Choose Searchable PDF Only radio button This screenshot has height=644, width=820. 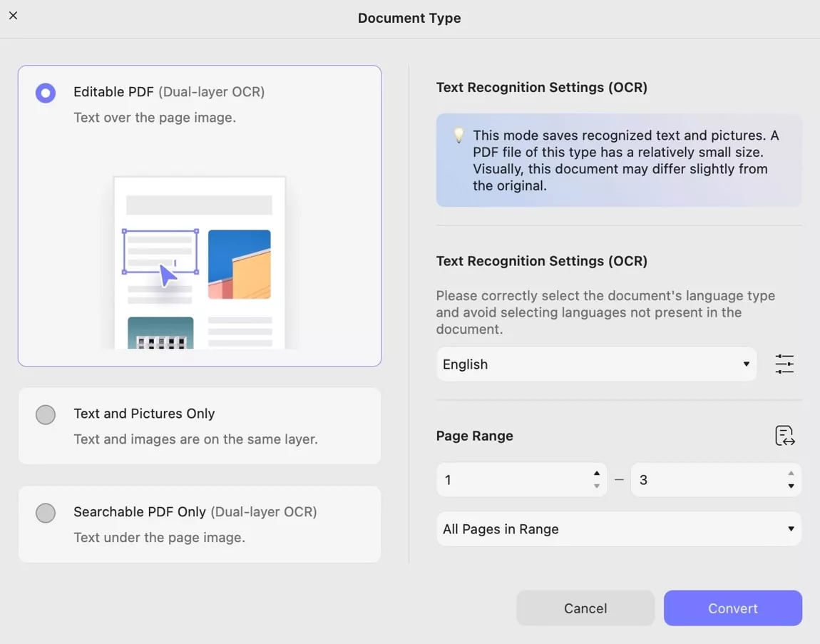point(46,513)
